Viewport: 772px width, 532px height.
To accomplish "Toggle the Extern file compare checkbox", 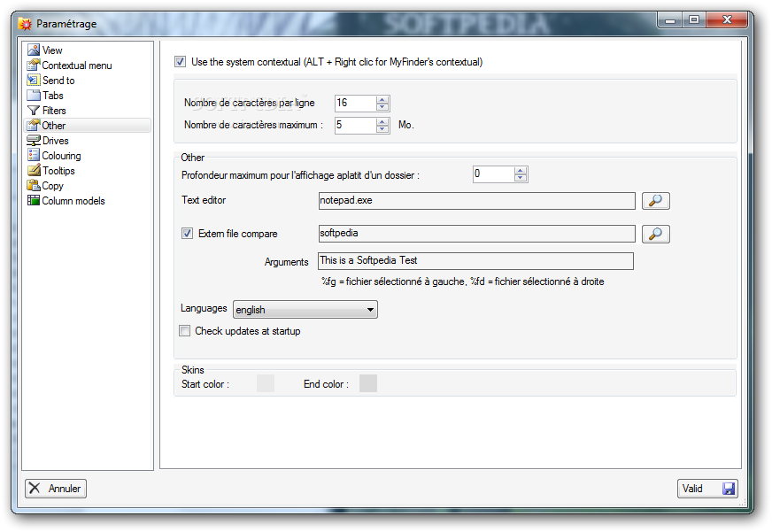I will pyautogui.click(x=187, y=234).
